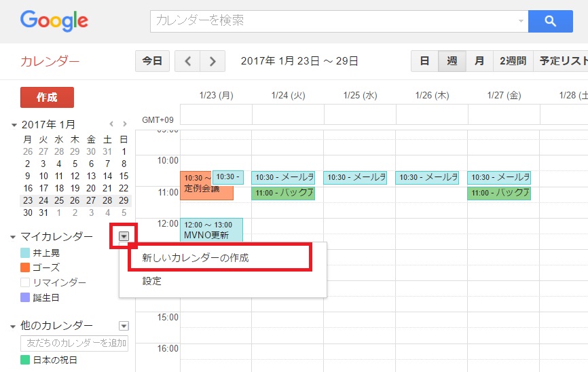This screenshot has height=372, width=588.
Task: Select day 9 in the mini calendar
Action: coord(28,176)
